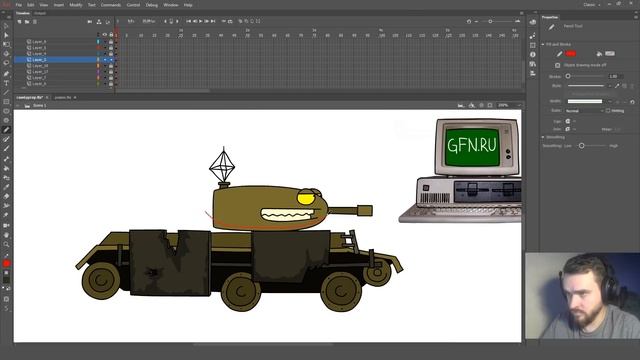The width and height of the screenshot is (640, 360).
Task: Collapse the Smoothing section
Action: (543, 137)
